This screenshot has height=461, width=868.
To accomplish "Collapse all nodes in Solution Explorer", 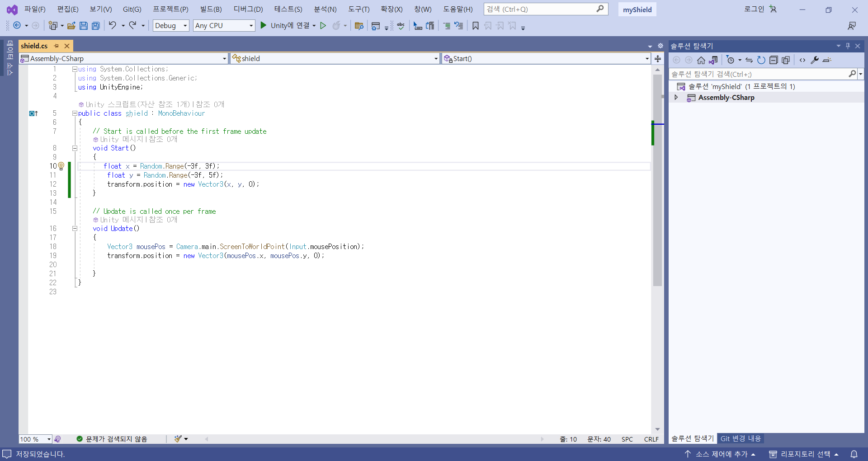I will pyautogui.click(x=774, y=60).
